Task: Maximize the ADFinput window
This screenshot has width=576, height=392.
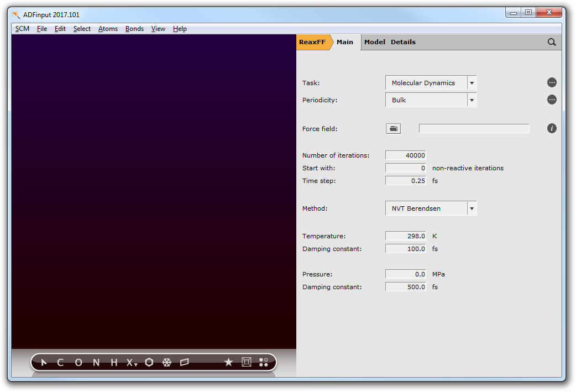Action: pyautogui.click(x=528, y=13)
